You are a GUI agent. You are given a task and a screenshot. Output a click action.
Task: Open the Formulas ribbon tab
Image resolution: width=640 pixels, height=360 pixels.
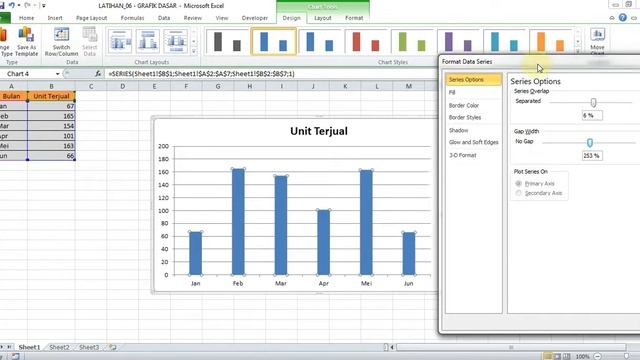click(132, 18)
